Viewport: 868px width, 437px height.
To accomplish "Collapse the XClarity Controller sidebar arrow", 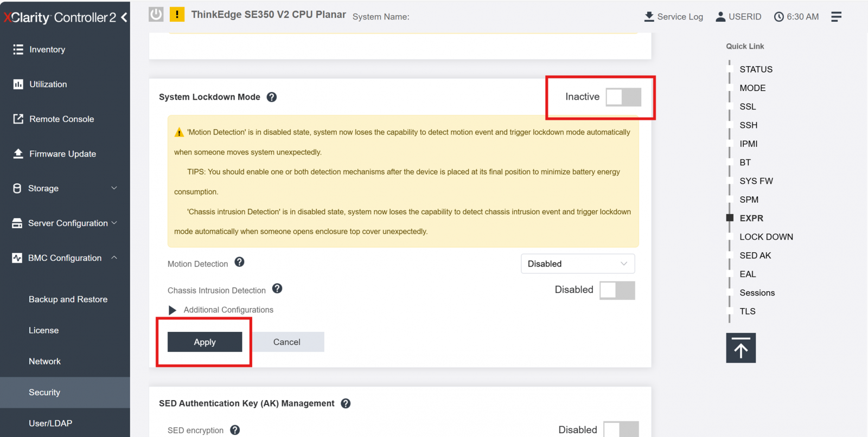I will pos(124,17).
